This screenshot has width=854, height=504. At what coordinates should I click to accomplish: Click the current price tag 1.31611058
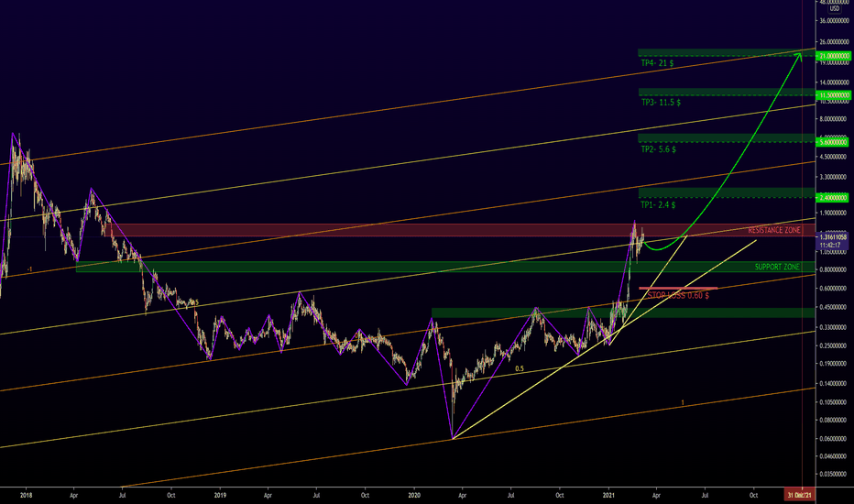click(833, 237)
